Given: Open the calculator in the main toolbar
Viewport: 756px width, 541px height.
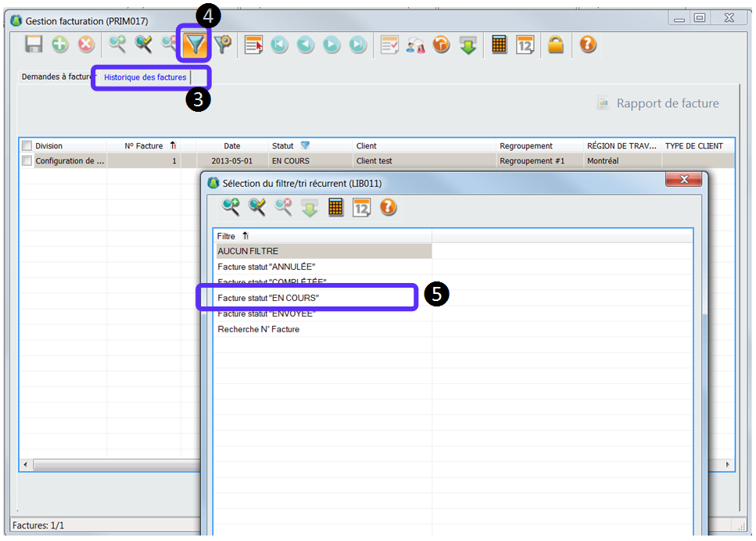Looking at the screenshot, I should (499, 45).
